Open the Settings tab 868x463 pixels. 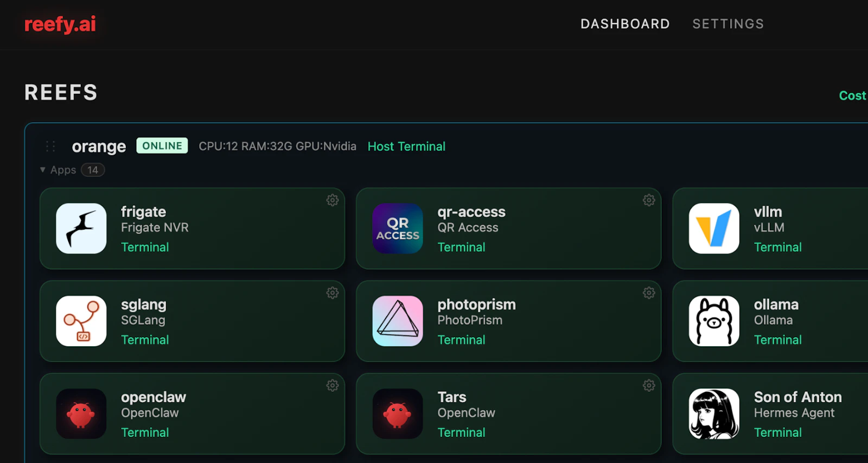click(728, 24)
